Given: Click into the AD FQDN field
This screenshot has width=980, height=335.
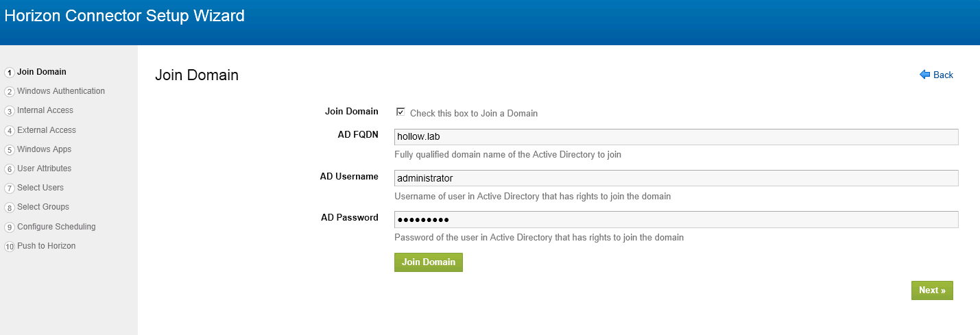Looking at the screenshot, I should pyautogui.click(x=676, y=137).
